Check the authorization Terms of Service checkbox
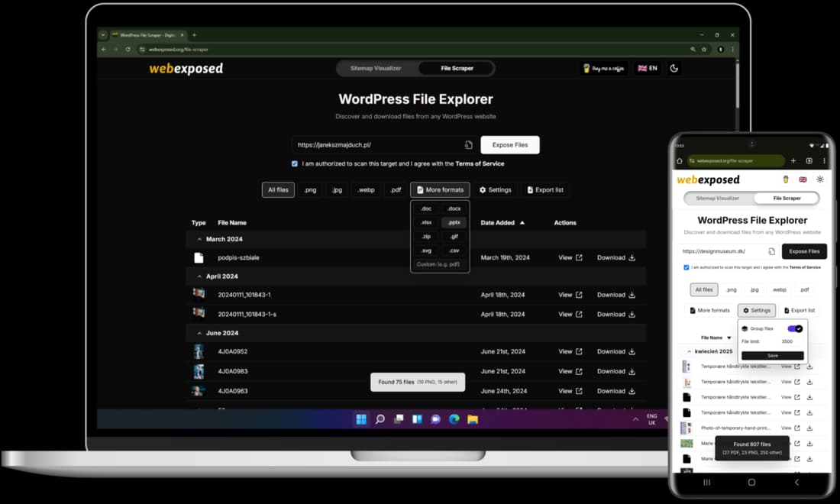 coord(294,163)
